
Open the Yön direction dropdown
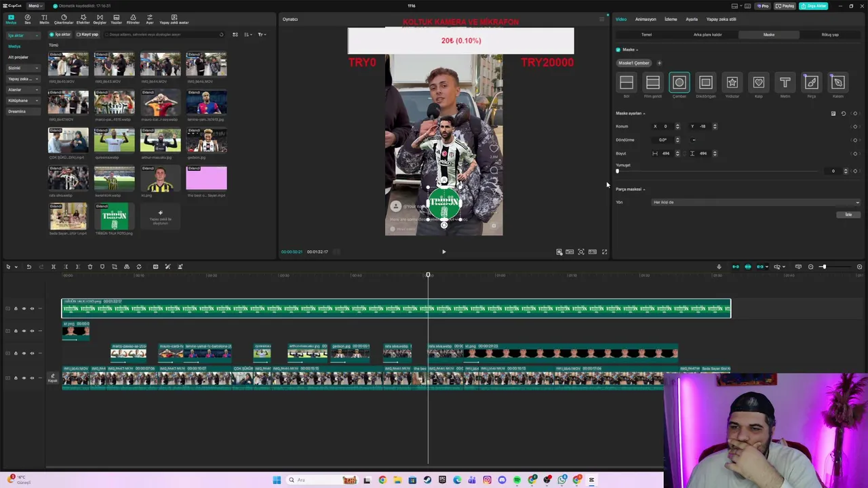(x=755, y=203)
